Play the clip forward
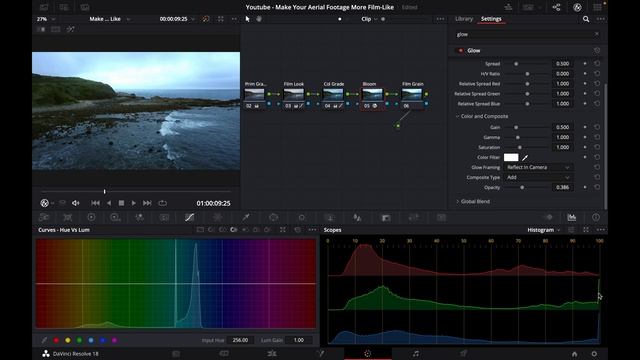Image resolution: width=640 pixels, height=360 pixels. 133,203
